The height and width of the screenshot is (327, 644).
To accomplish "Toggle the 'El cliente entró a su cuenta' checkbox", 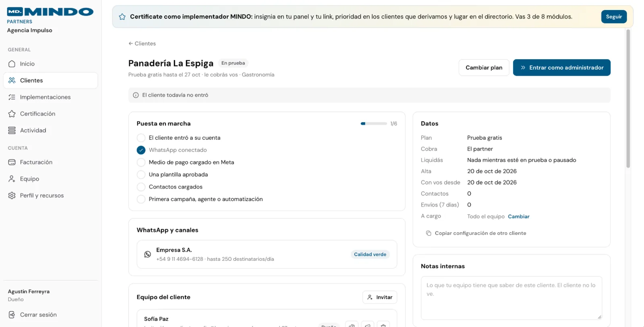I will (141, 138).
